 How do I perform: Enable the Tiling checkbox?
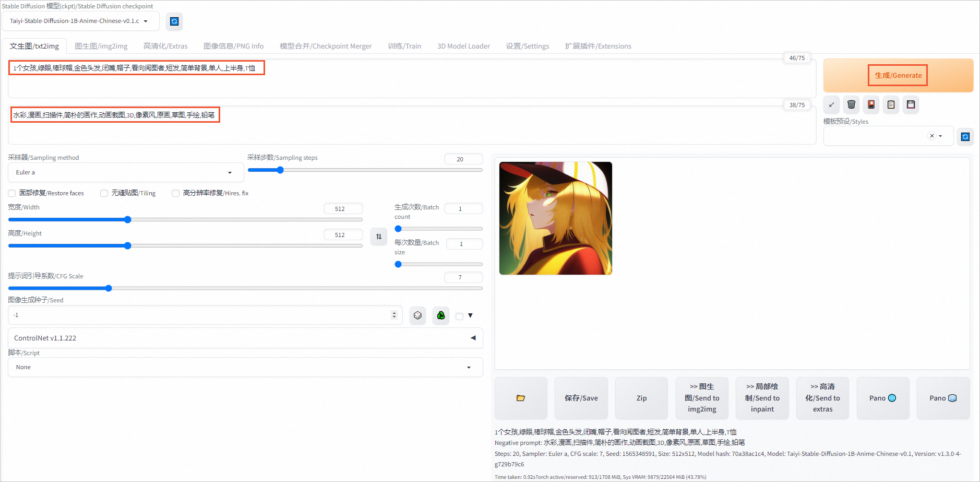point(104,193)
